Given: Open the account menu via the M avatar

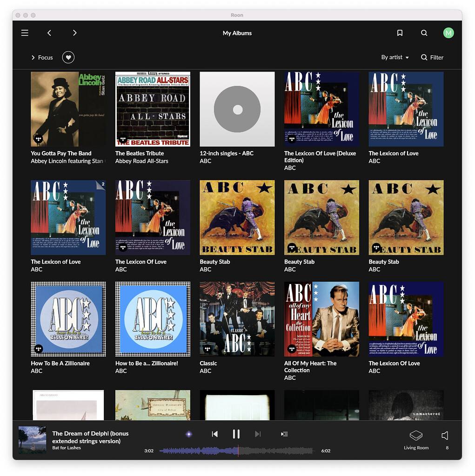Looking at the screenshot, I should (x=448, y=33).
